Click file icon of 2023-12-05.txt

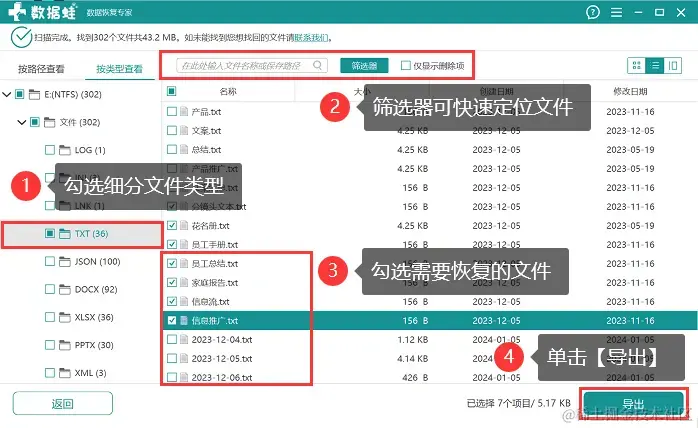pos(184,359)
